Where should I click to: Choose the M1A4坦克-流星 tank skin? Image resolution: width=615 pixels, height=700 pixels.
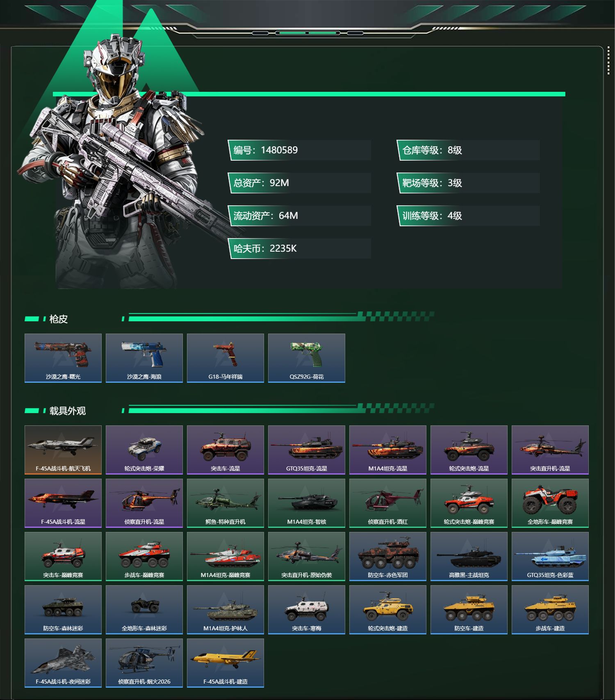388,450
